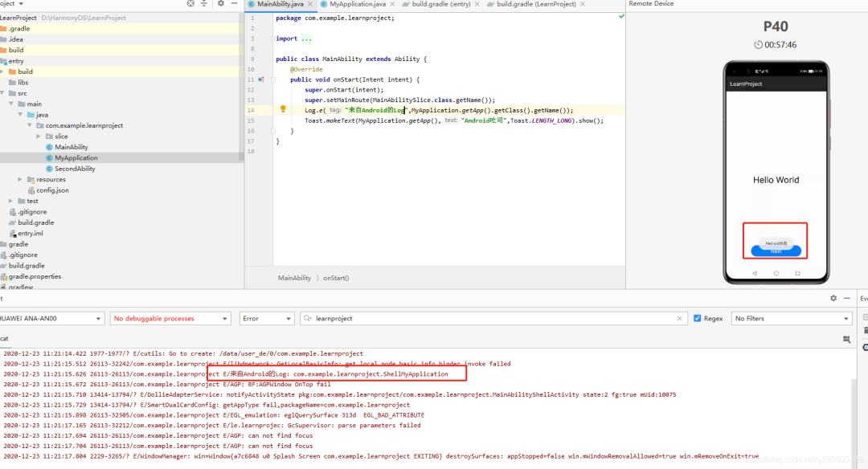Hide the project tool window

tap(234, 3)
